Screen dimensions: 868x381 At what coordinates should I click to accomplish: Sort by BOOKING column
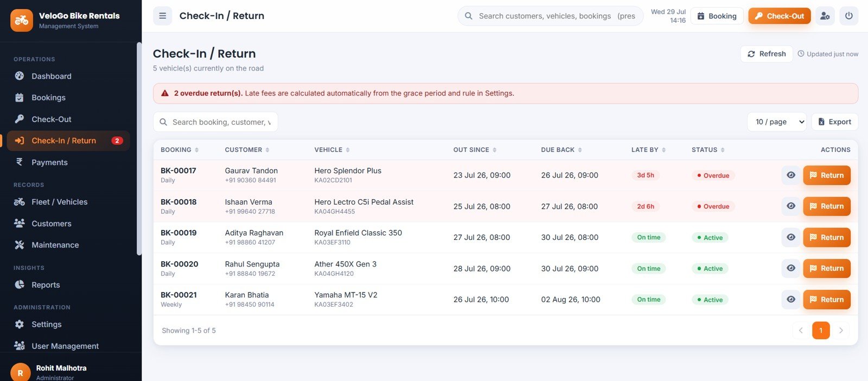tap(180, 150)
